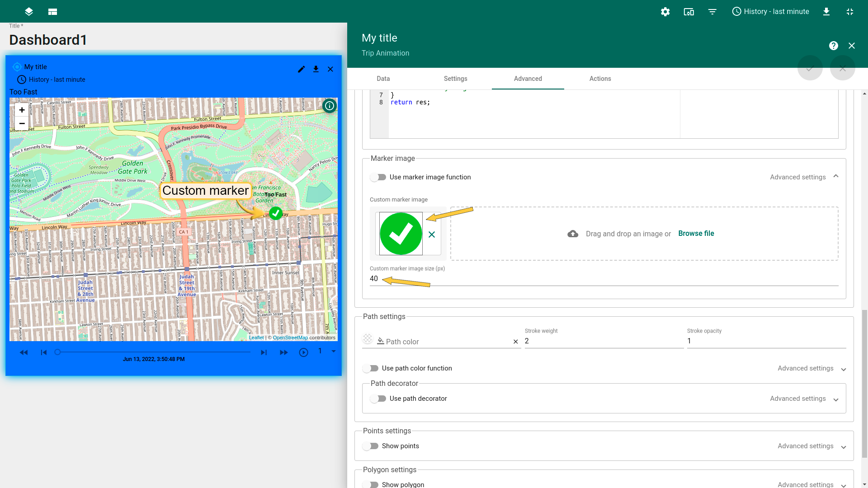Image resolution: width=868 pixels, height=488 pixels.
Task: Open the dashboard layout icon in top bar
Action: 52,12
